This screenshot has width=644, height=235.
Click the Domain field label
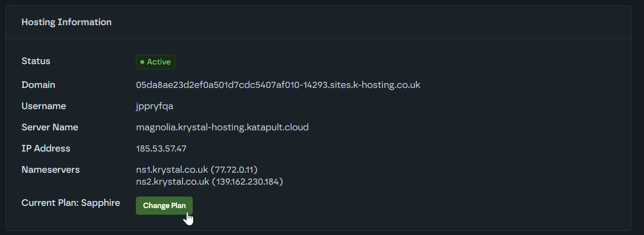(x=38, y=85)
